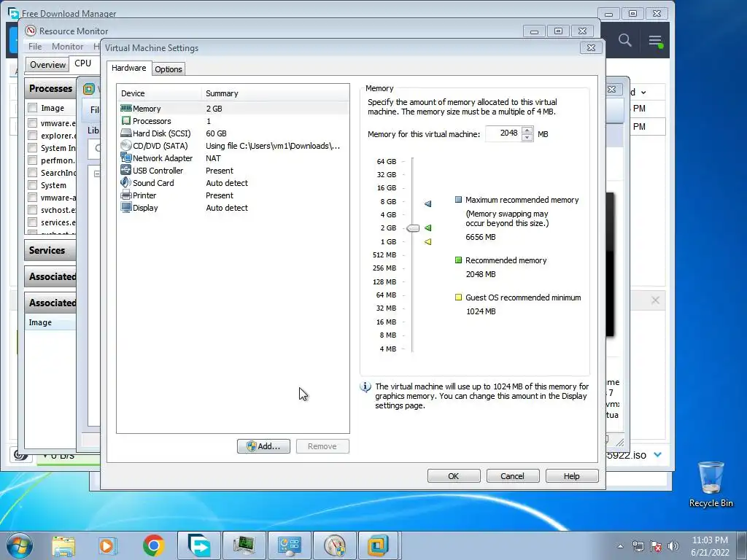Check the SearchIndexer process checkbox
This screenshot has width=747, height=560.
point(32,172)
